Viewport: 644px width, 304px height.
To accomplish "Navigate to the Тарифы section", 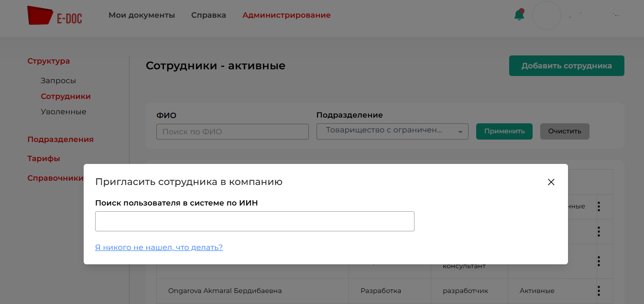I will 44,159.
